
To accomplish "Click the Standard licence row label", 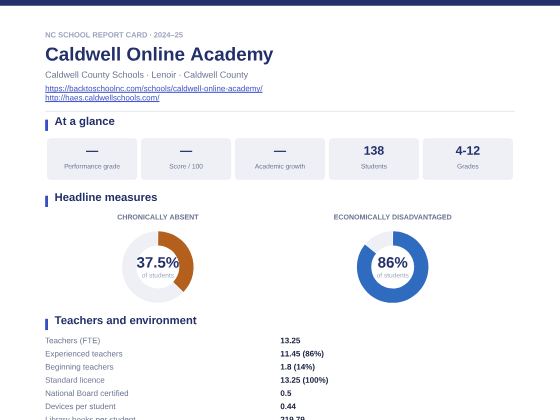I will tap(75, 380).
